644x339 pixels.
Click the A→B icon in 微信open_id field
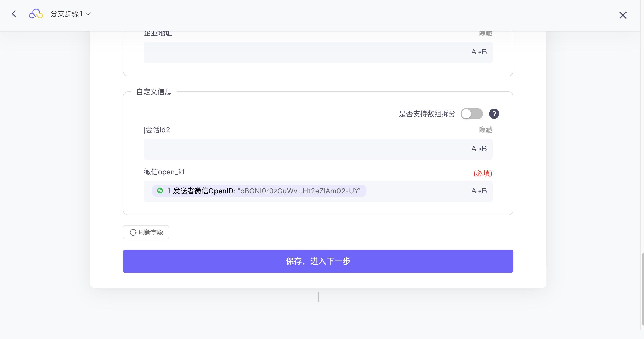479,191
